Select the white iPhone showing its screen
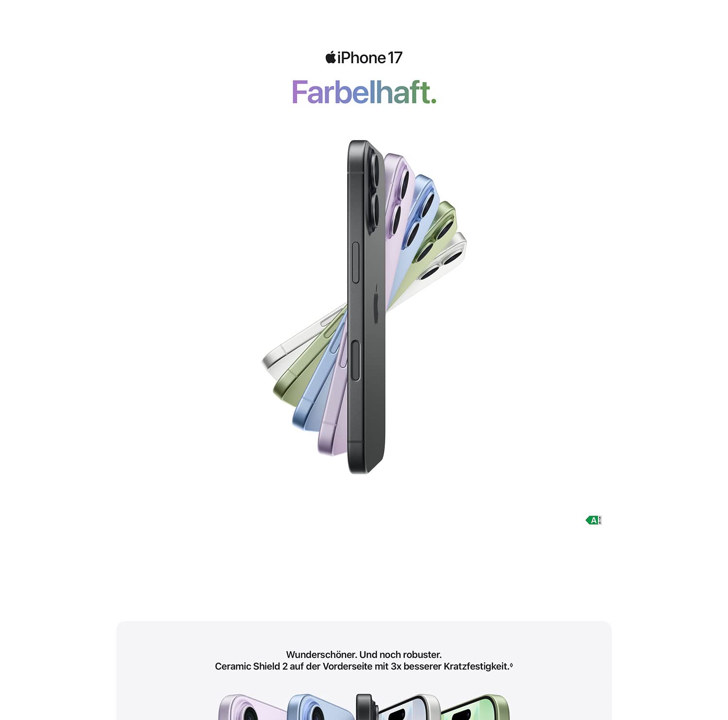The image size is (728, 720). (409, 707)
